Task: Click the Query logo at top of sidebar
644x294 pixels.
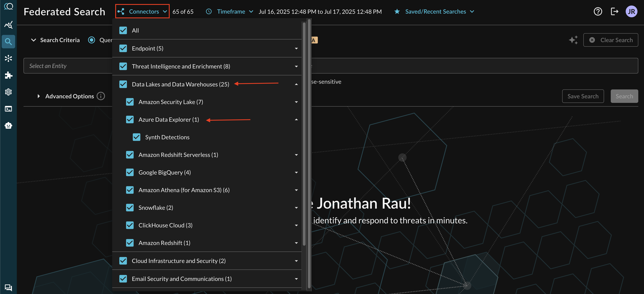Action: [8, 6]
